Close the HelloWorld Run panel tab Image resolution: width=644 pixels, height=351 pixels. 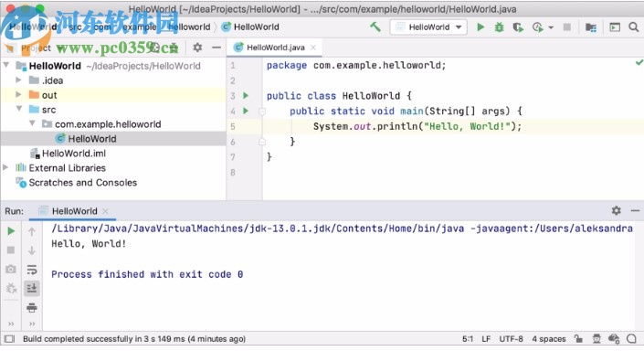coord(105,211)
